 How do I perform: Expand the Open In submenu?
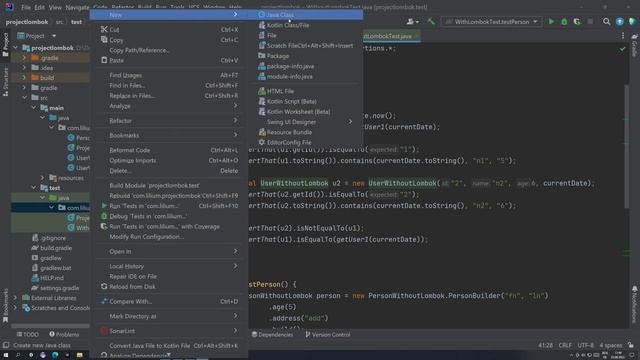[x=169, y=251]
